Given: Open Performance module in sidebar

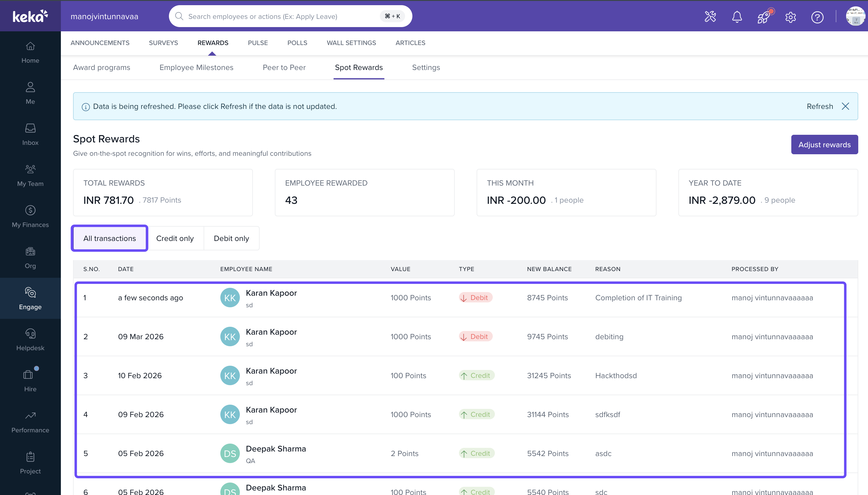Looking at the screenshot, I should click(30, 422).
